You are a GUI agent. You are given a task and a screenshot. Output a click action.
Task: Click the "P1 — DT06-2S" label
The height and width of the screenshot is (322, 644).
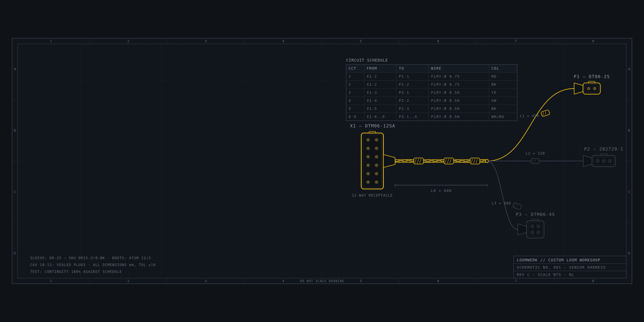click(x=591, y=77)
